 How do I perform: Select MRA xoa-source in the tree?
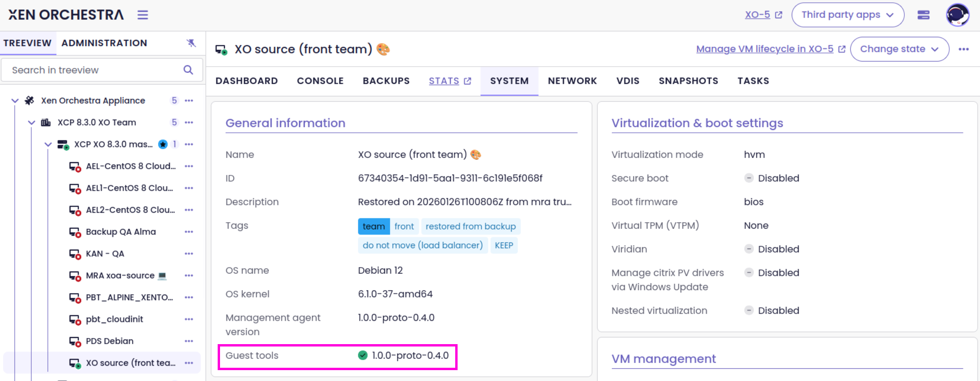click(126, 276)
